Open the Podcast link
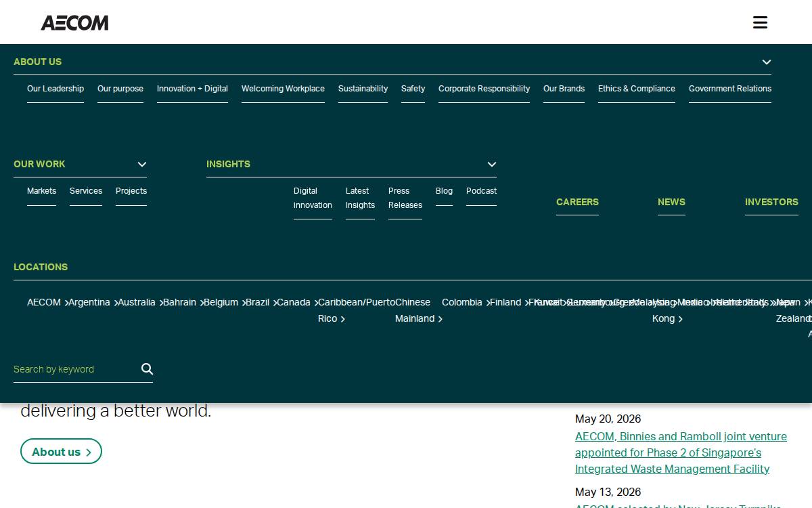This screenshot has height=508, width=812. [x=481, y=191]
